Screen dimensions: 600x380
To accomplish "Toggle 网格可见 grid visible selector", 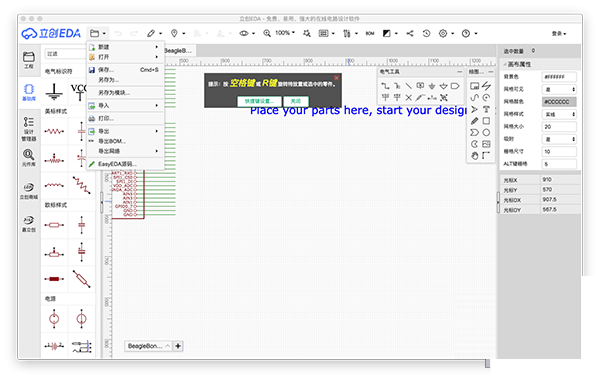I will pyautogui.click(x=559, y=89).
